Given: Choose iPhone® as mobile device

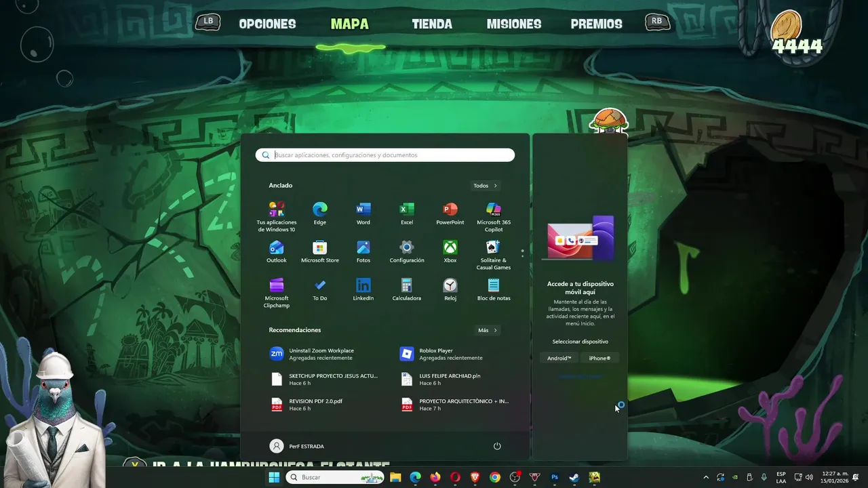Looking at the screenshot, I should (x=599, y=358).
